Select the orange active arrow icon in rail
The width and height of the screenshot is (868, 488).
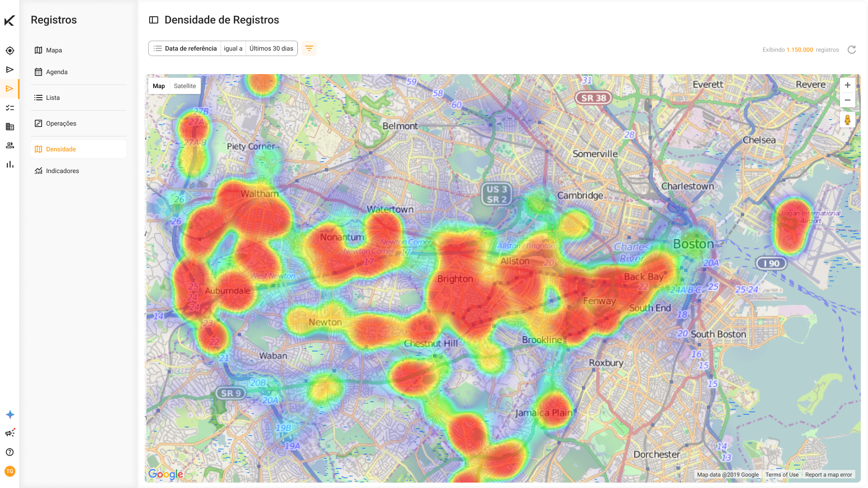[9, 89]
